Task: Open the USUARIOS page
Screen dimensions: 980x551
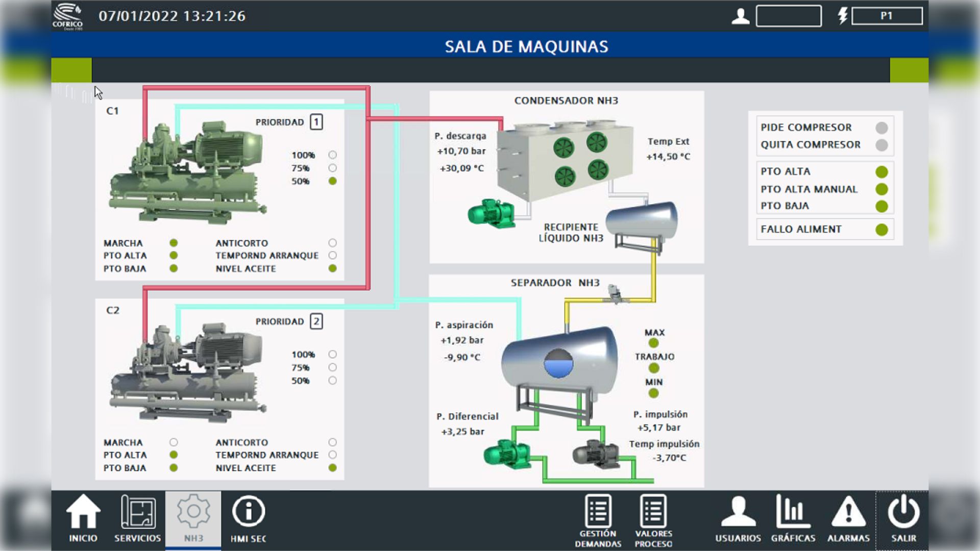Action: (x=738, y=519)
